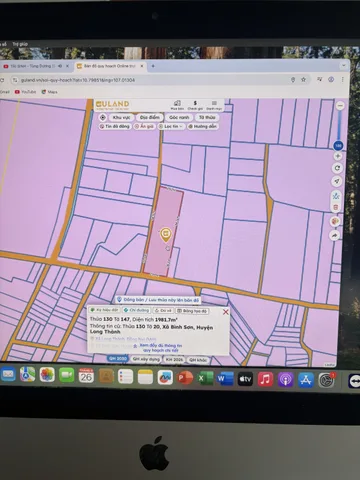Click the orange parcel location marker
The height and width of the screenshot is (480, 360).
click(x=165, y=235)
